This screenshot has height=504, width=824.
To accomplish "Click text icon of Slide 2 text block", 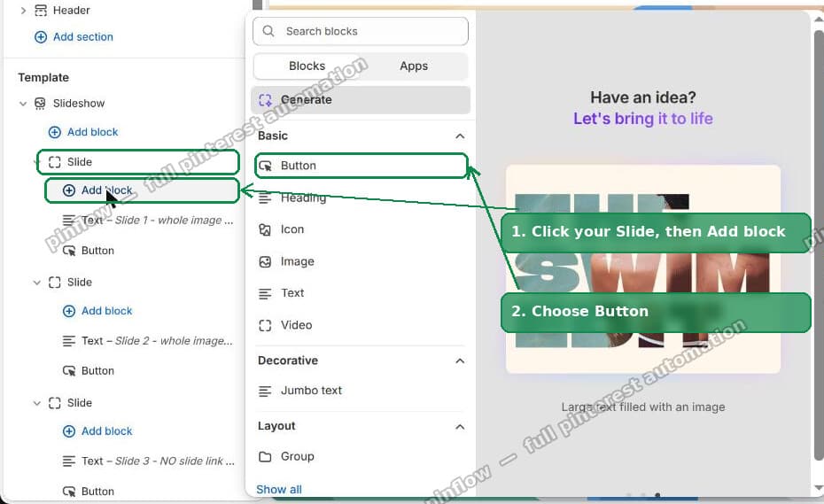I will click(x=69, y=341).
